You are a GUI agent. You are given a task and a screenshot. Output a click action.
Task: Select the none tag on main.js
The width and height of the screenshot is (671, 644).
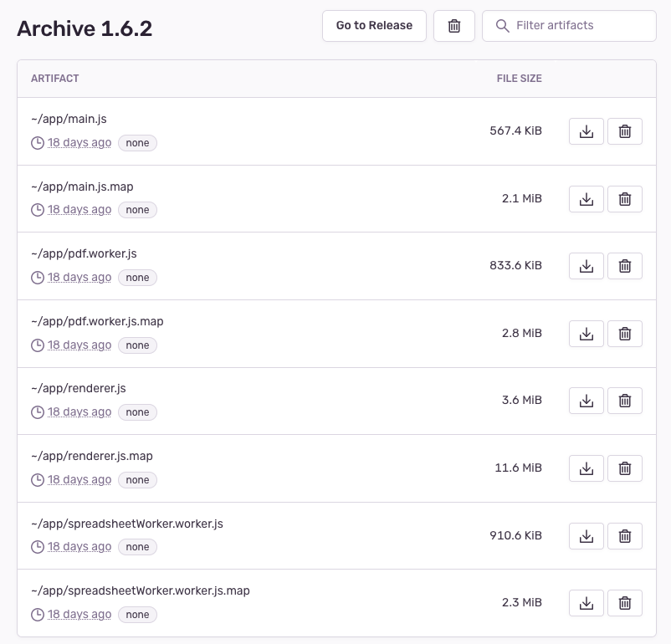point(137,143)
